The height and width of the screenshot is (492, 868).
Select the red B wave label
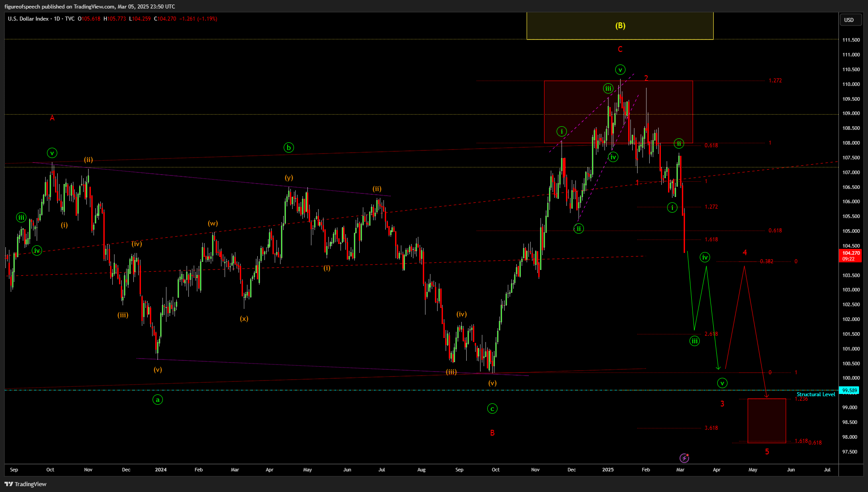click(492, 433)
